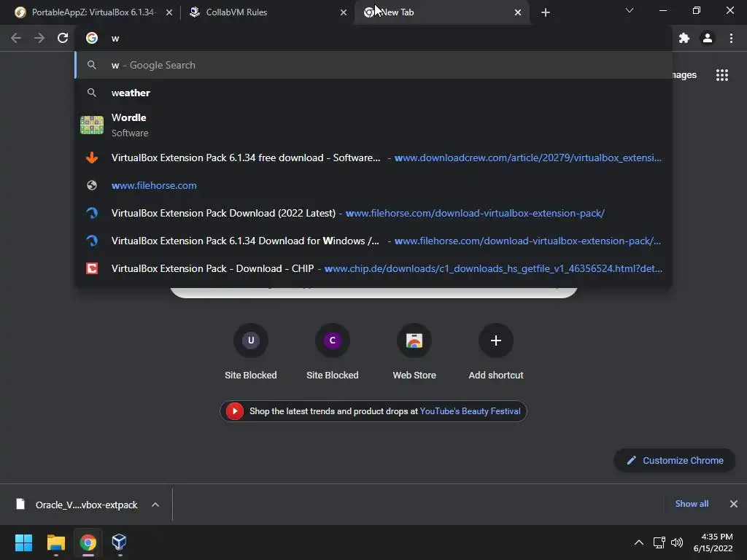Viewport: 747px width, 560px height.
Task: Click the Images link at top right
Action: coord(684,75)
